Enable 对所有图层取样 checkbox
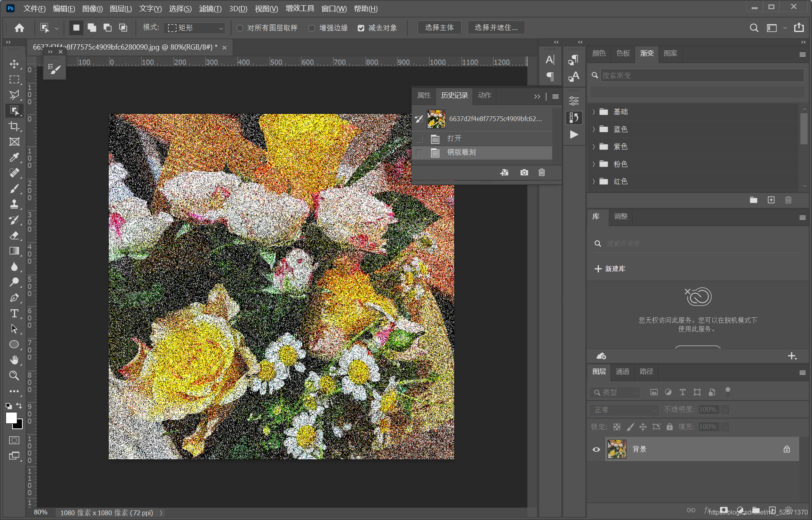Screen dimensions: 812x520 point(240,28)
